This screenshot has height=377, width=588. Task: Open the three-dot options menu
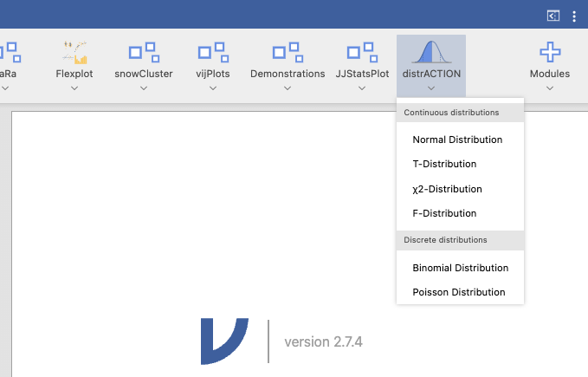coord(573,16)
